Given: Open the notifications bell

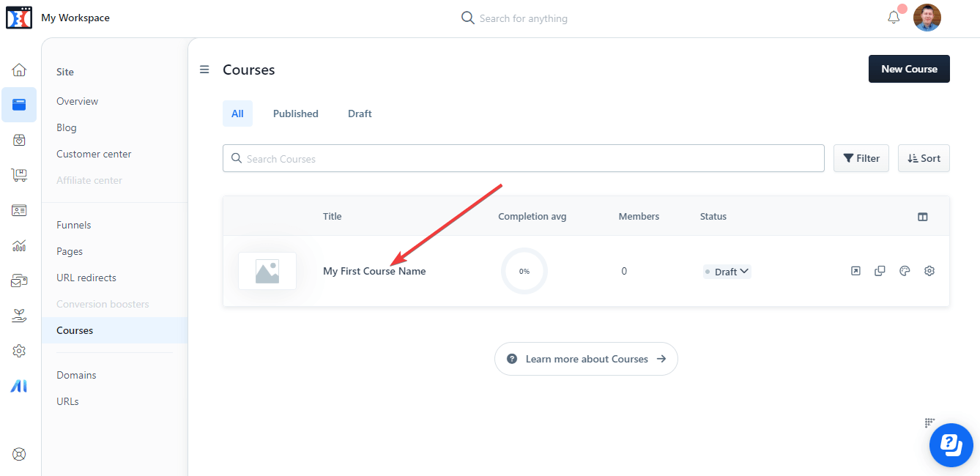Looking at the screenshot, I should [x=894, y=17].
